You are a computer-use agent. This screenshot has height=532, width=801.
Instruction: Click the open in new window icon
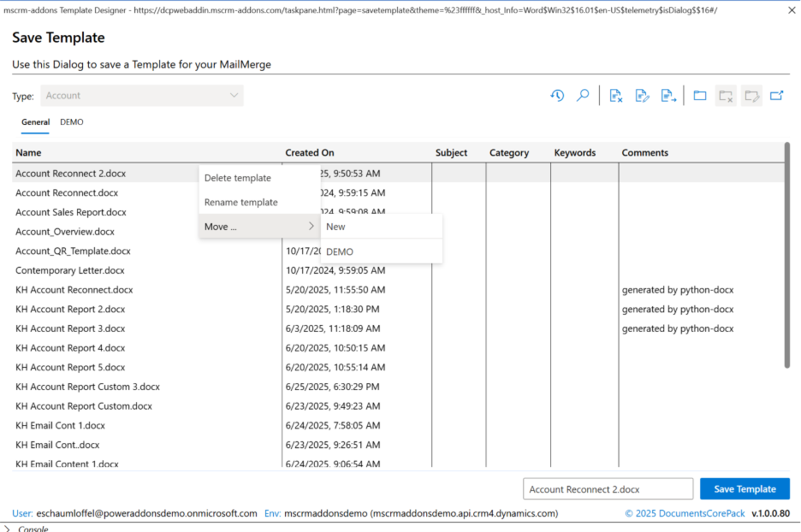[x=777, y=96]
